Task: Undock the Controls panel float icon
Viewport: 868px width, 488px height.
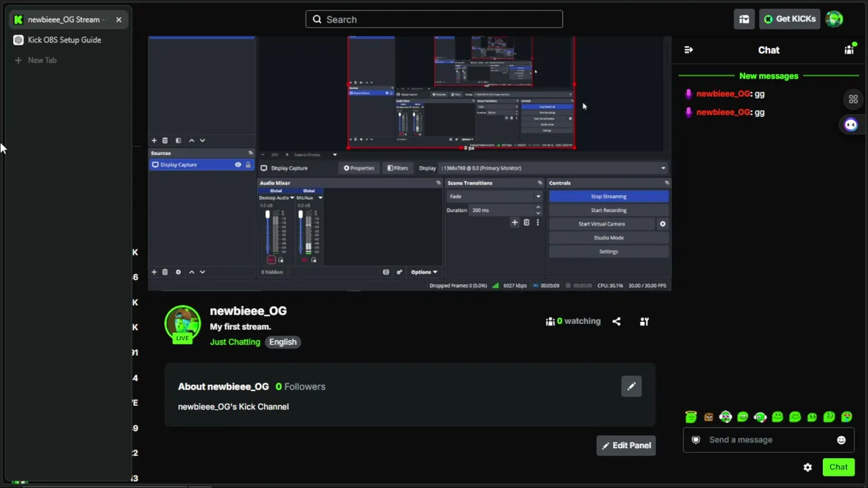Action: [667, 183]
